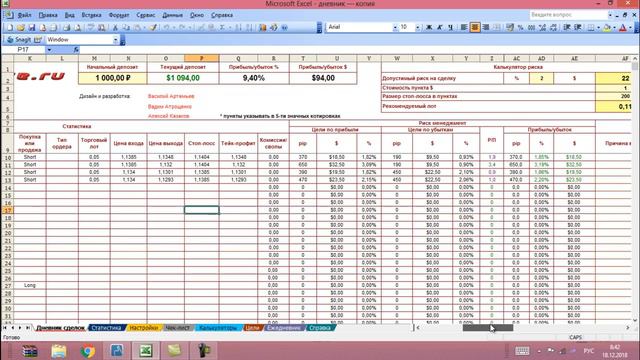
Task: Select column header P
Action: coord(202,58)
